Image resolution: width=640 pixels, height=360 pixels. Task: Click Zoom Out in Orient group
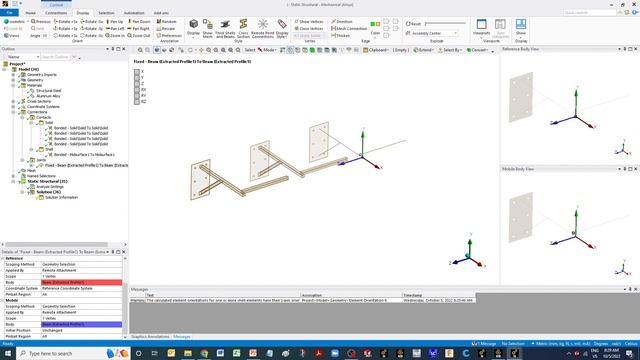point(138,36)
